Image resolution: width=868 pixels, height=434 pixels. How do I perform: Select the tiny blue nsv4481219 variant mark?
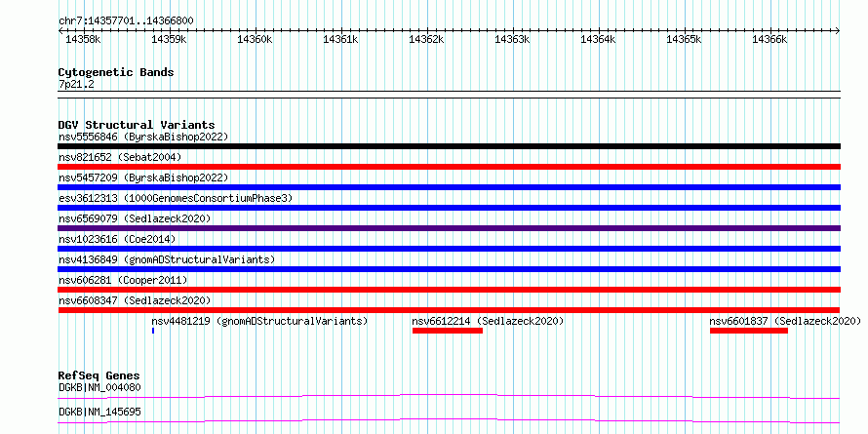click(x=153, y=331)
